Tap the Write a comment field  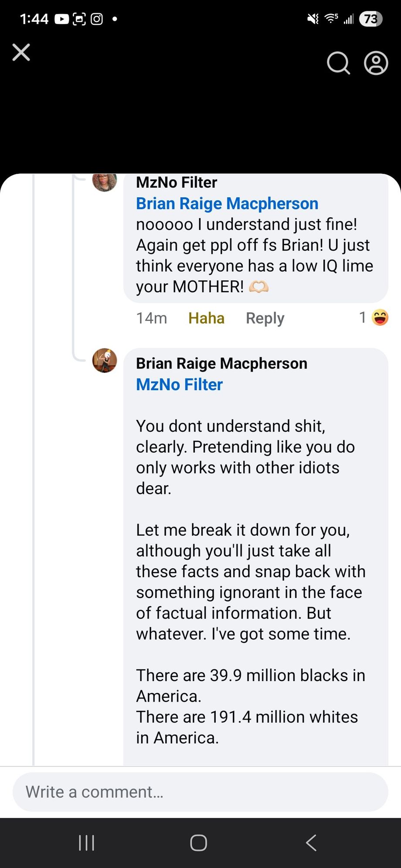pyautogui.click(x=200, y=792)
